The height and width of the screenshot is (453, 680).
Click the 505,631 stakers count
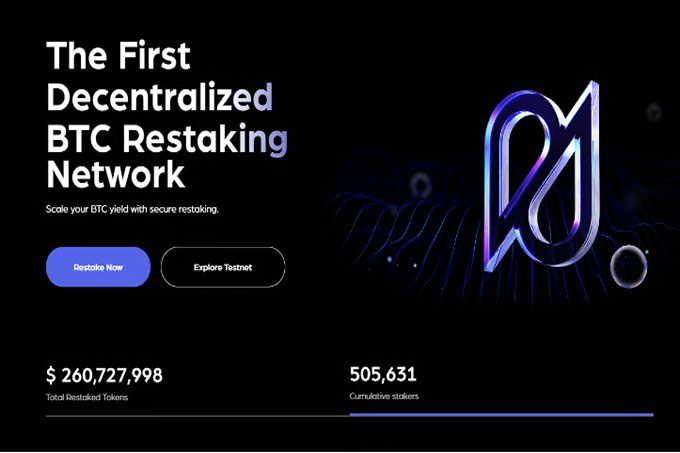click(x=383, y=375)
